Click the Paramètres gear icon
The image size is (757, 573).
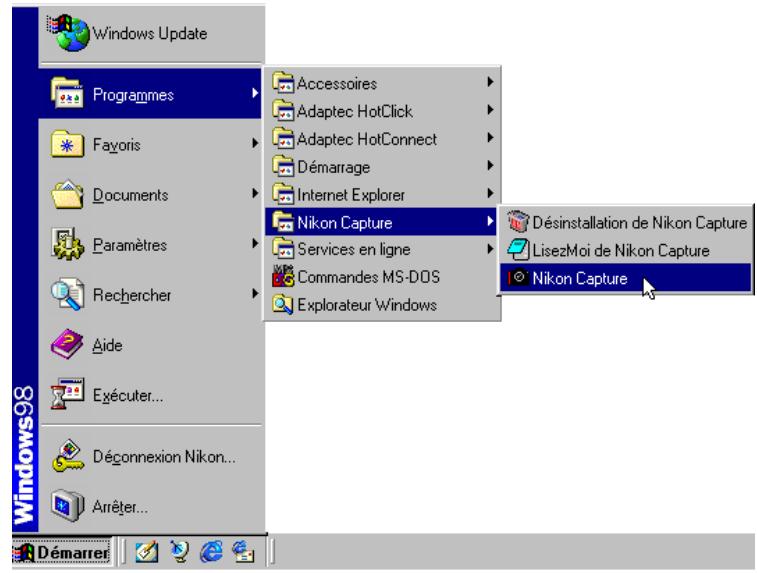point(67,244)
